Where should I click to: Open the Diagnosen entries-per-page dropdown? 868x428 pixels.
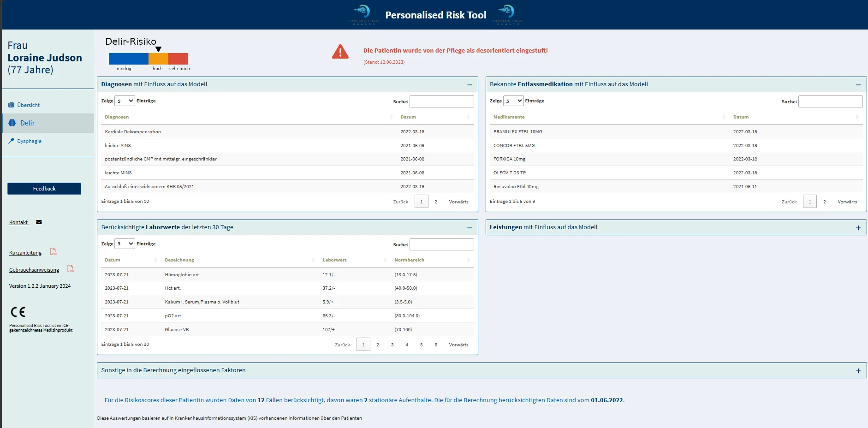click(125, 101)
